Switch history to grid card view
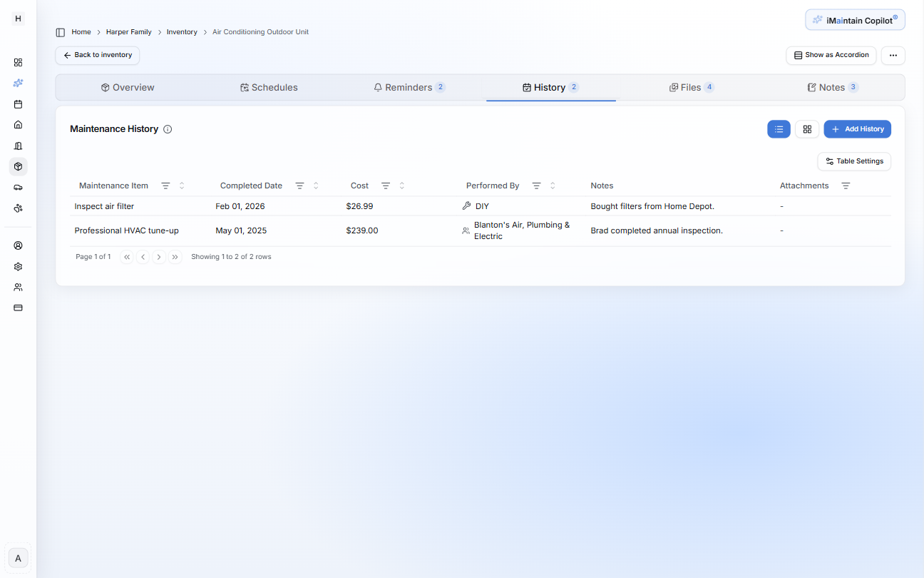924x578 pixels. pos(807,129)
